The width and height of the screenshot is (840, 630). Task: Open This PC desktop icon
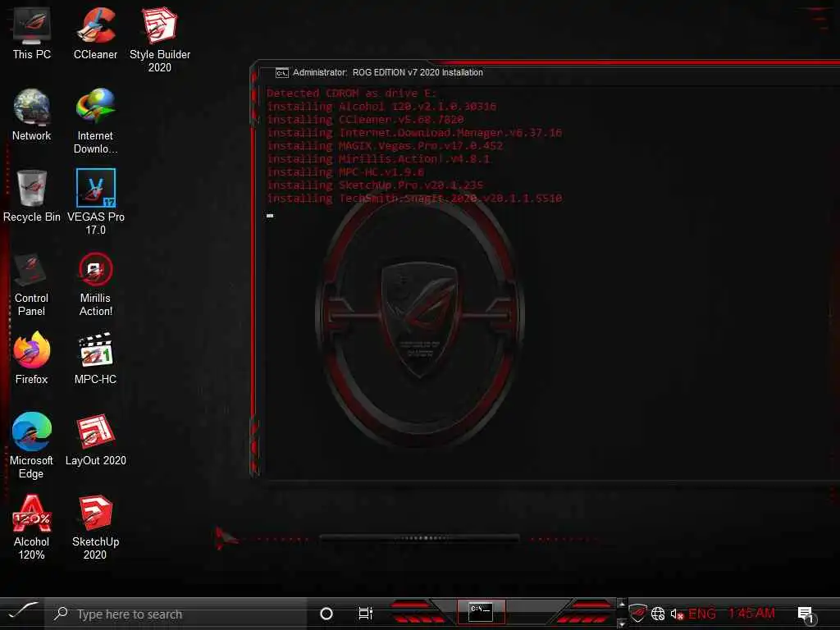tap(32, 33)
